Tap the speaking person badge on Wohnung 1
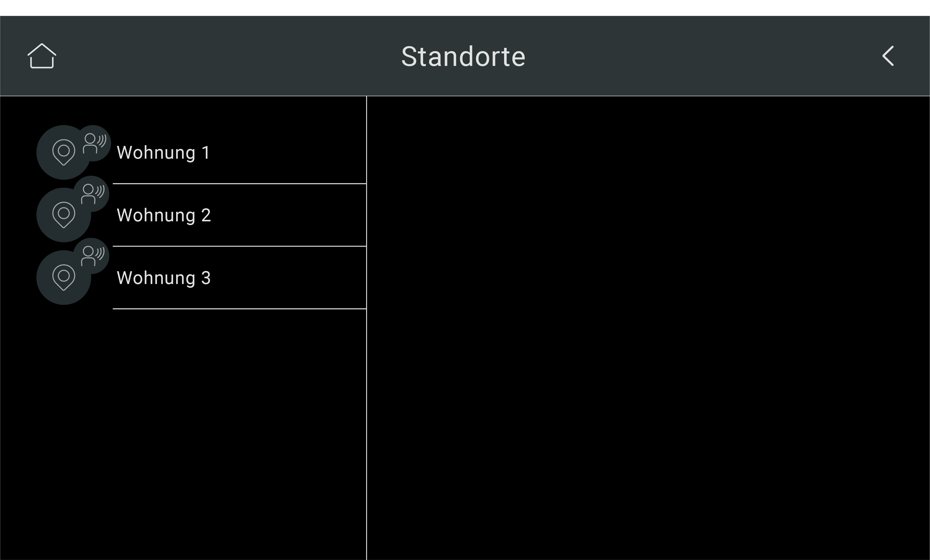The width and height of the screenshot is (930, 560). (x=93, y=143)
